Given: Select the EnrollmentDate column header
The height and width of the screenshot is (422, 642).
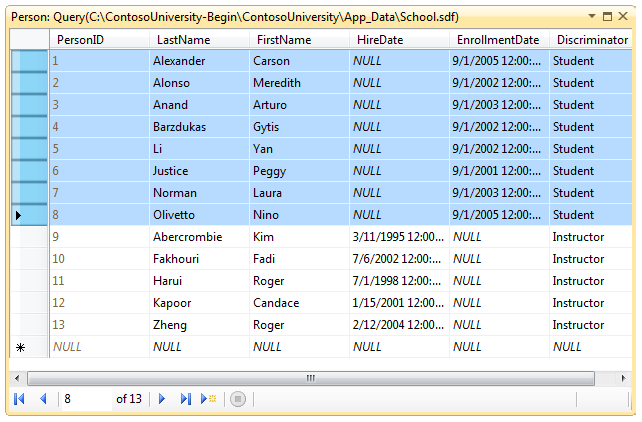Looking at the screenshot, I should [499, 40].
